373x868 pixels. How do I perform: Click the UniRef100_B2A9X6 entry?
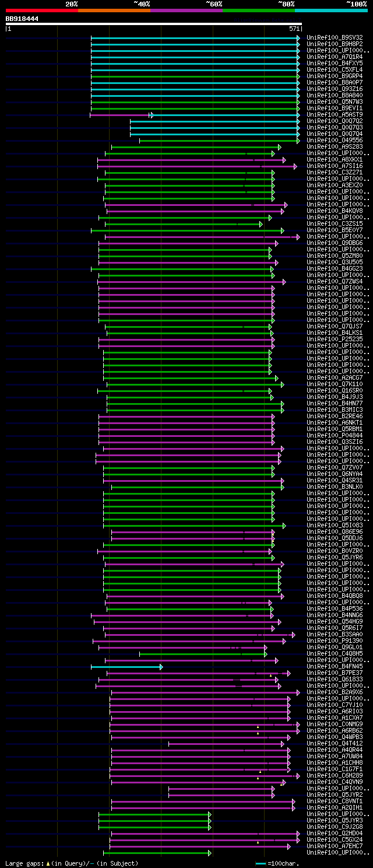(335, 692)
